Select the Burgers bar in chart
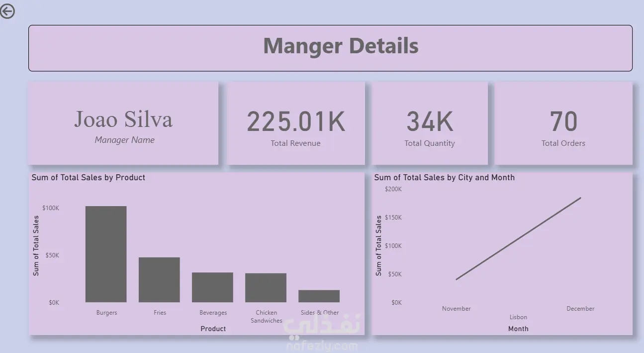Viewport: 644px width, 353px height. pos(106,254)
